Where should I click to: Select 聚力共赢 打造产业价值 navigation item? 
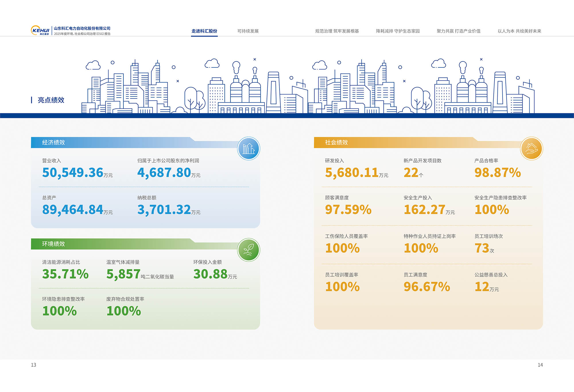(x=458, y=31)
